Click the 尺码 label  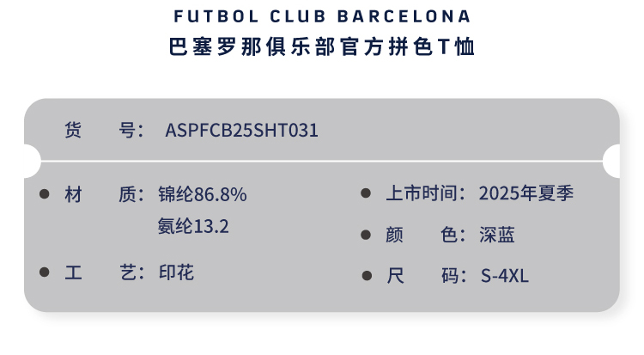click(426, 277)
